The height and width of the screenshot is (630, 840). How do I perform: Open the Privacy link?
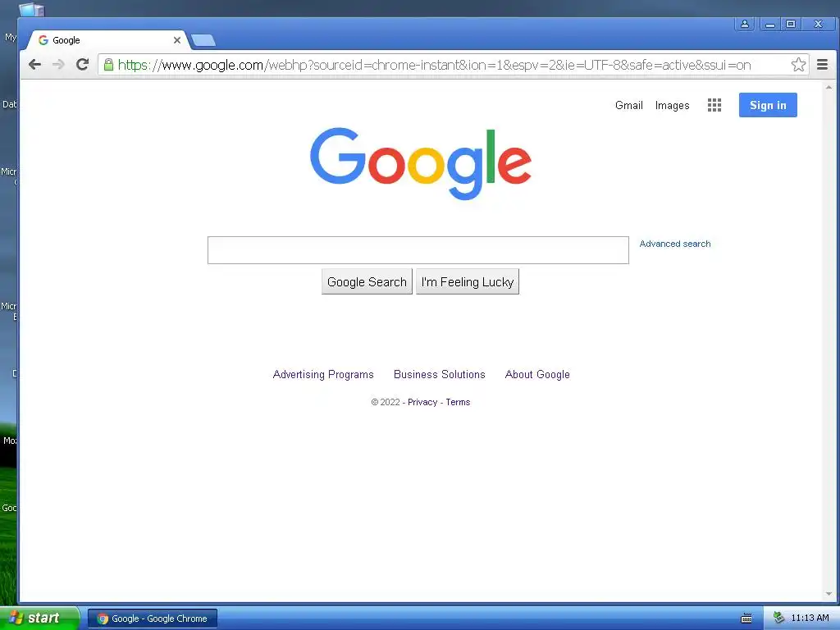422,402
